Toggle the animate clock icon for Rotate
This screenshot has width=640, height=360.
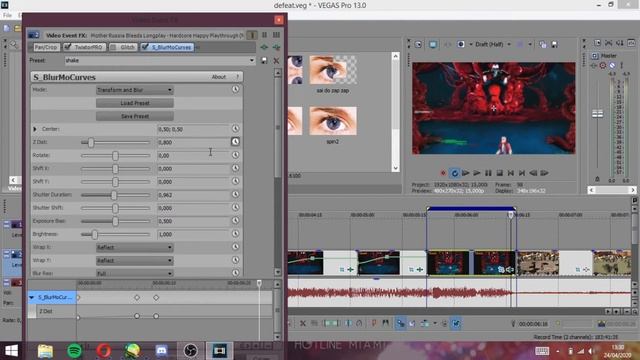pos(236,155)
